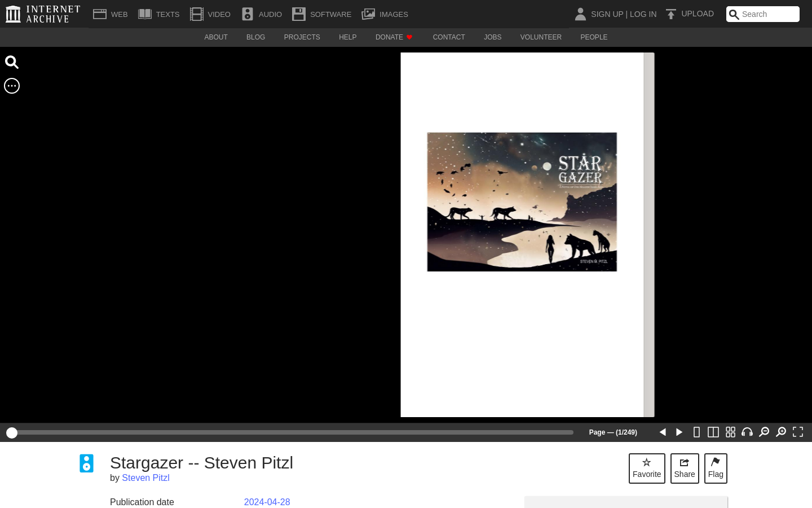The width and height of the screenshot is (812, 508).
Task: Open the Donate menu item
Action: (394, 37)
